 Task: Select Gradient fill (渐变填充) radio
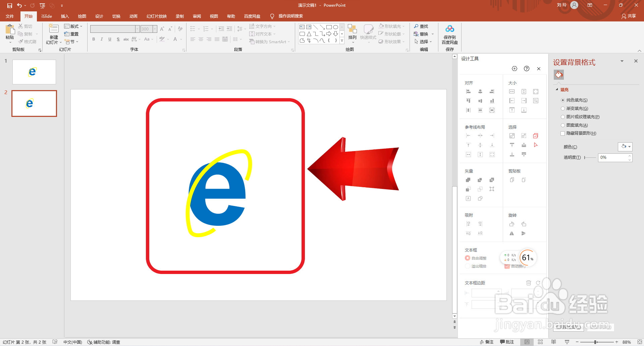pos(563,109)
